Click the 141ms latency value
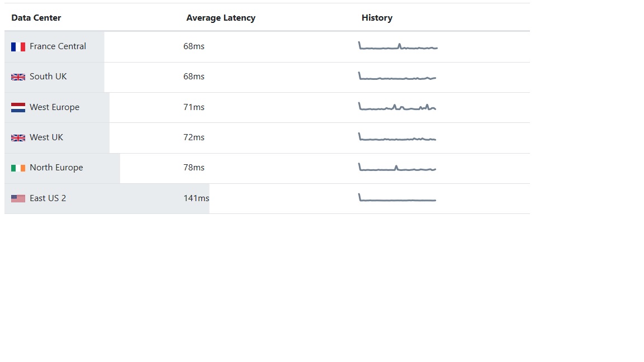Image resolution: width=644 pixels, height=362 pixels. coord(196,198)
